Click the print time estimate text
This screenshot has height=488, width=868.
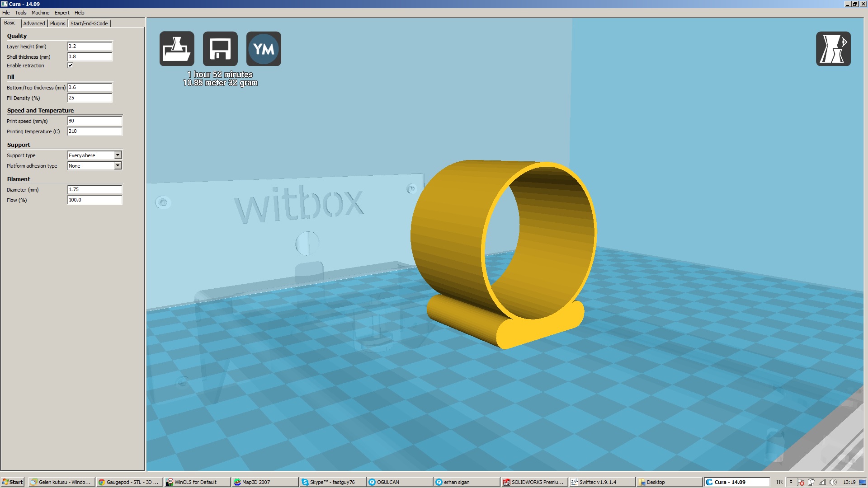220,74
